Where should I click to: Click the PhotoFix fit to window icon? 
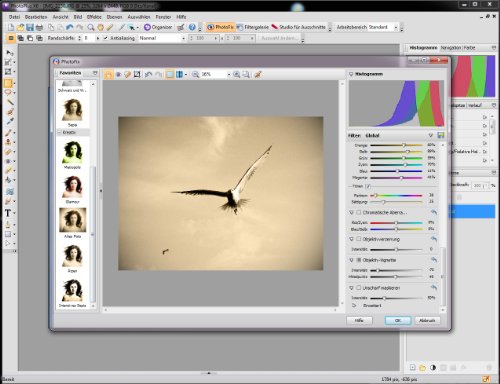coord(246,74)
